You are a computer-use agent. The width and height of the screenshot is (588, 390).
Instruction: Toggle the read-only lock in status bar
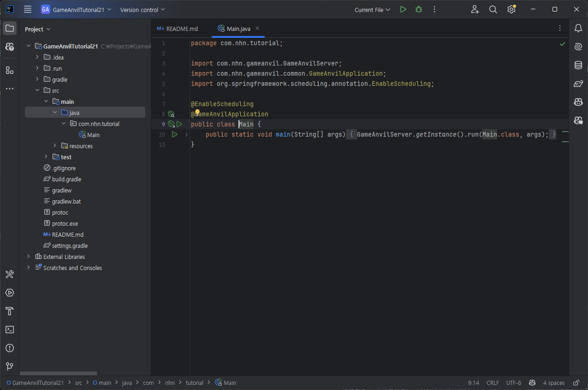point(576,383)
